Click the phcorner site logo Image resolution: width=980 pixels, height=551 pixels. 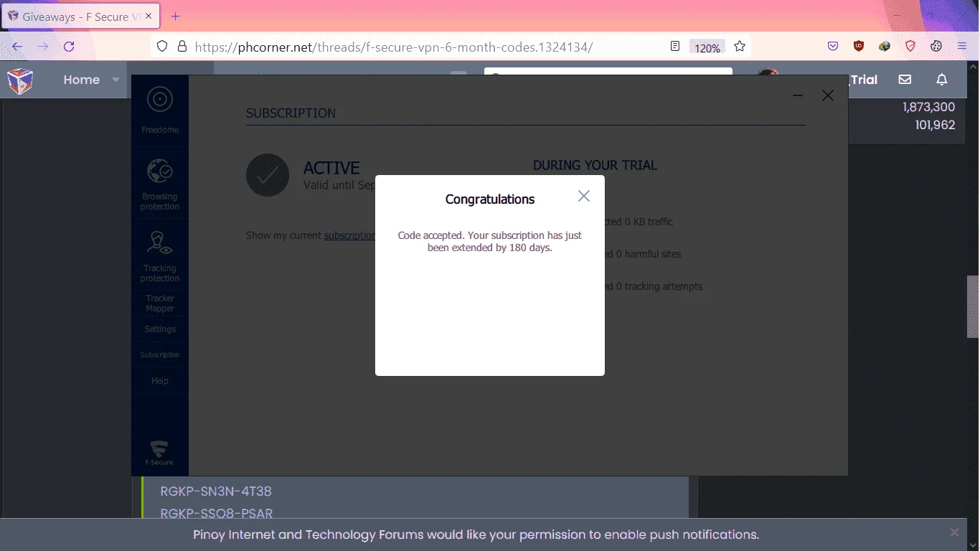pos(20,80)
